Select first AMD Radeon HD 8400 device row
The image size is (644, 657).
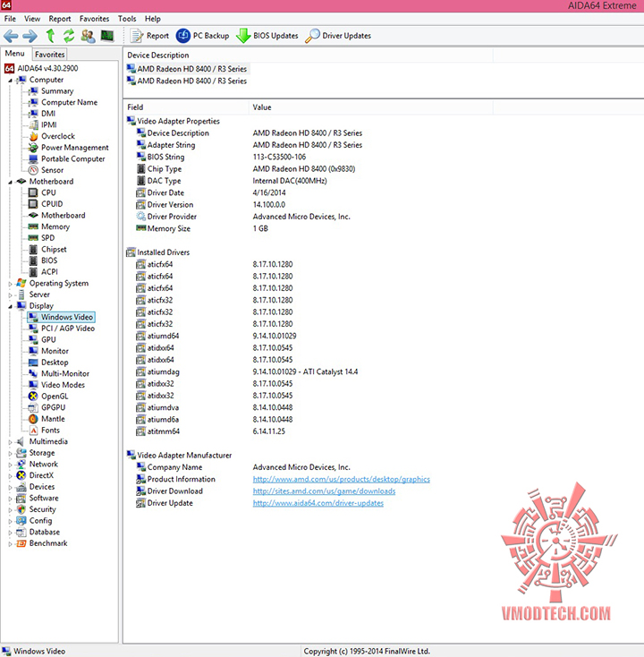pyautogui.click(x=188, y=69)
